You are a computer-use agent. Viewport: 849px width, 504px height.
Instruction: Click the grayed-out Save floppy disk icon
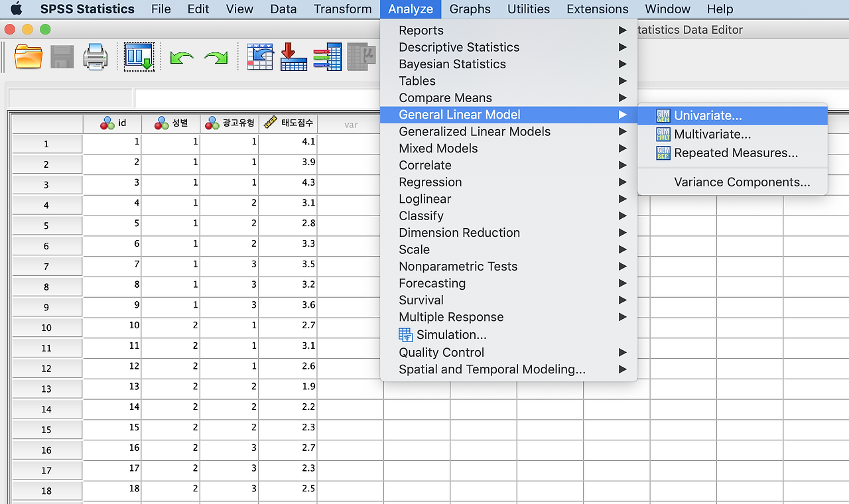(x=62, y=56)
